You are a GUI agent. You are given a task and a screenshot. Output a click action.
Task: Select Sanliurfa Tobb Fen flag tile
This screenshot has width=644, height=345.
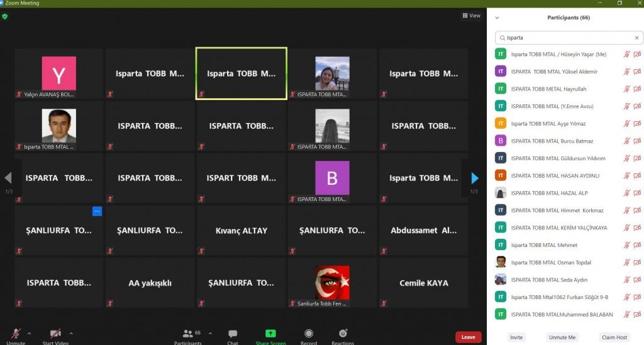pos(332,283)
